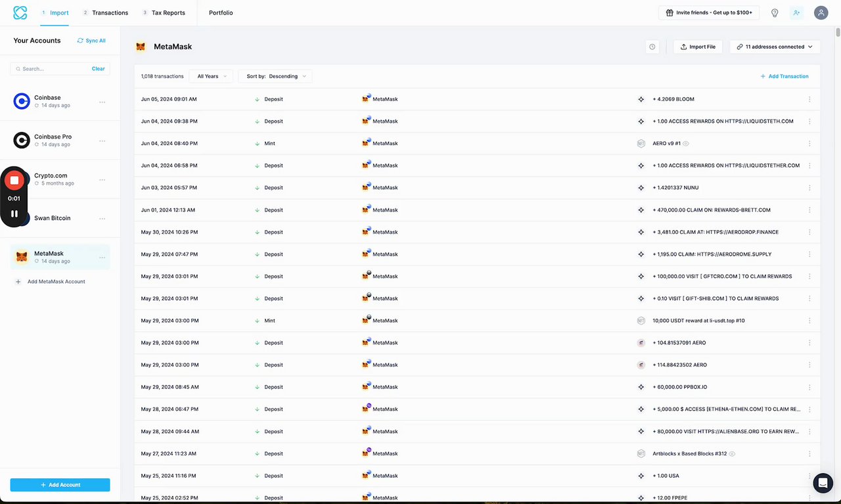
Task: Click the add-user referral icon
Action: 796,12
